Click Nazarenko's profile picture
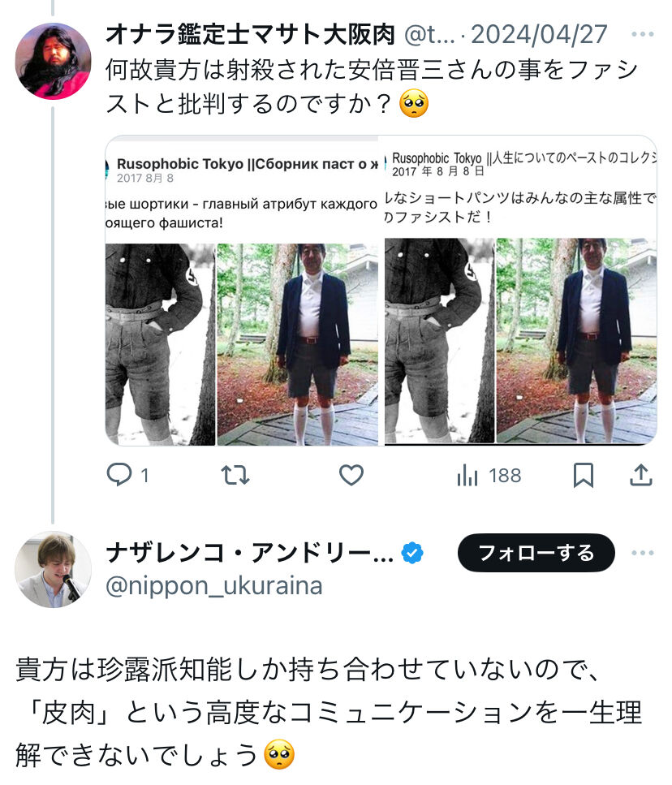 click(53, 568)
